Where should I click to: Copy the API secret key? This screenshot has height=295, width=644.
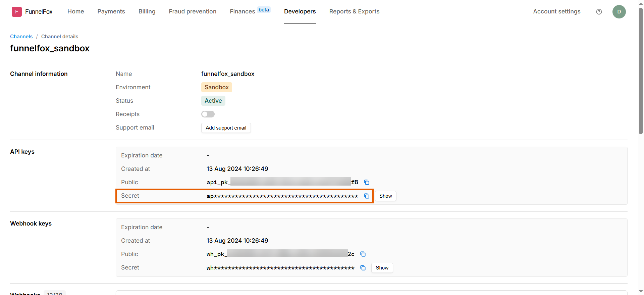[367, 196]
